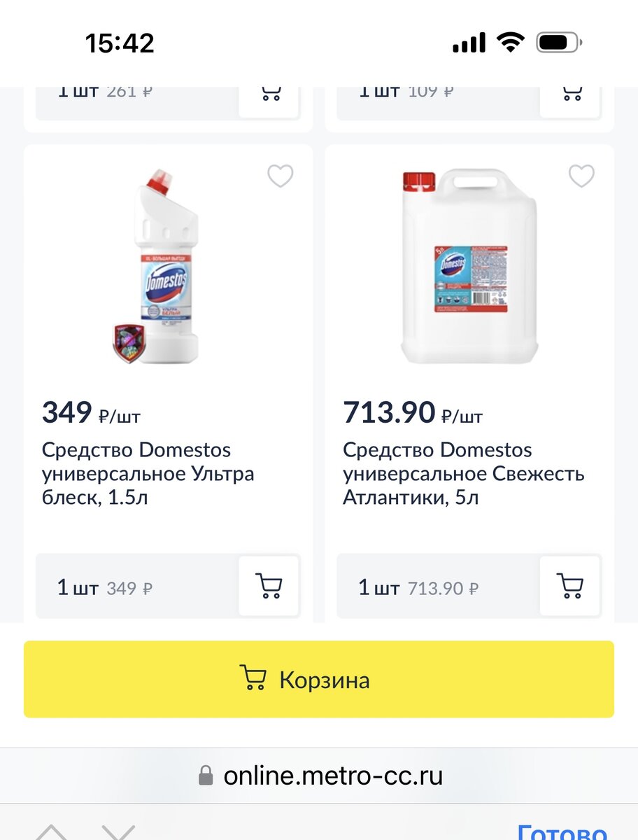Tap the lock icon in address bar
638x840 pixels.
point(206,776)
